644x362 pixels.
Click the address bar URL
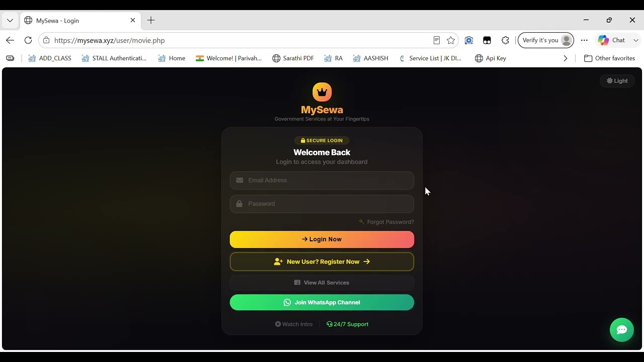click(110, 40)
